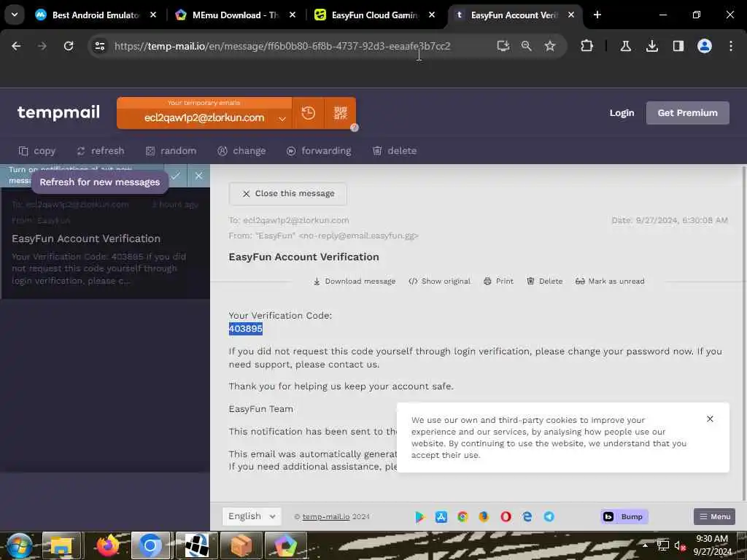Expand the temporary email address dropdown

pyautogui.click(x=282, y=119)
